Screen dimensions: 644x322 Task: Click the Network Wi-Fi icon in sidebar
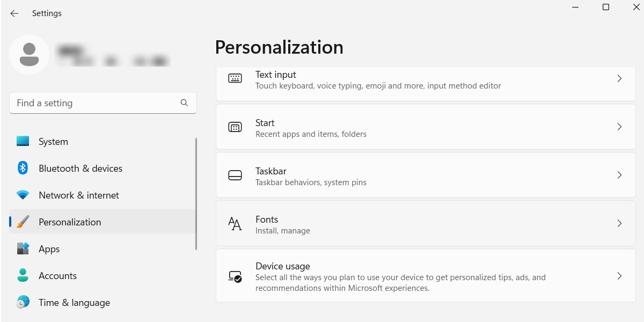[23, 195]
